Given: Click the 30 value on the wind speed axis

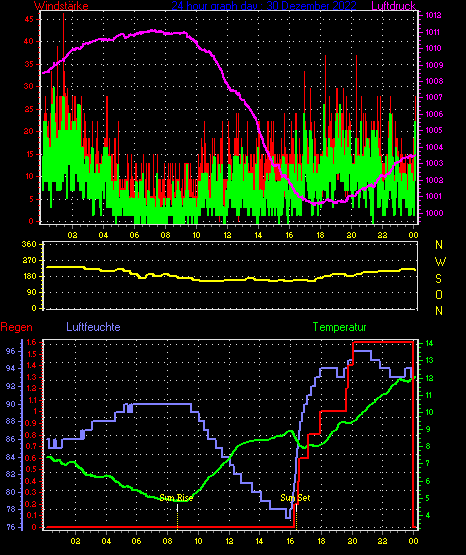Looking at the screenshot, I should click(29, 86).
